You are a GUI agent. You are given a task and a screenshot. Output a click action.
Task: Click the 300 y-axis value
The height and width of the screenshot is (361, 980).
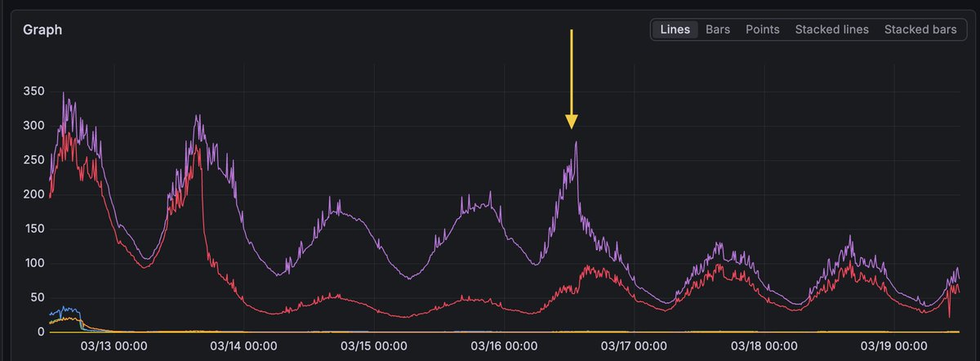(x=33, y=126)
